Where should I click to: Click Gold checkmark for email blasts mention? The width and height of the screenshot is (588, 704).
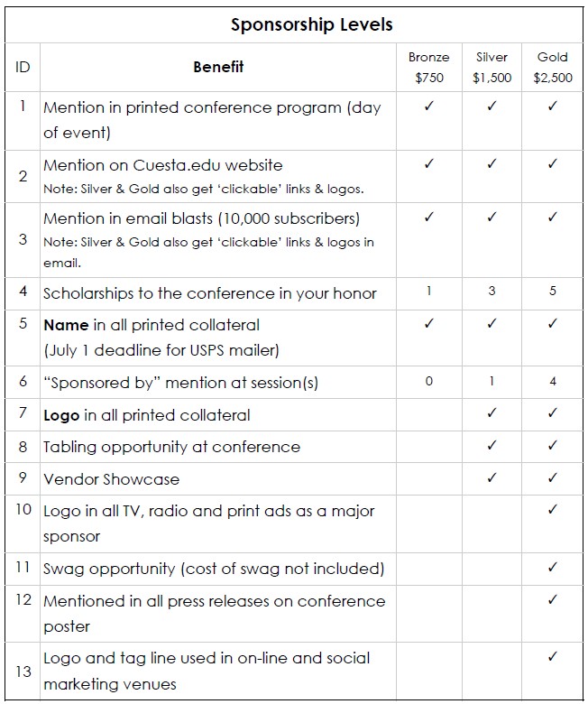(553, 218)
